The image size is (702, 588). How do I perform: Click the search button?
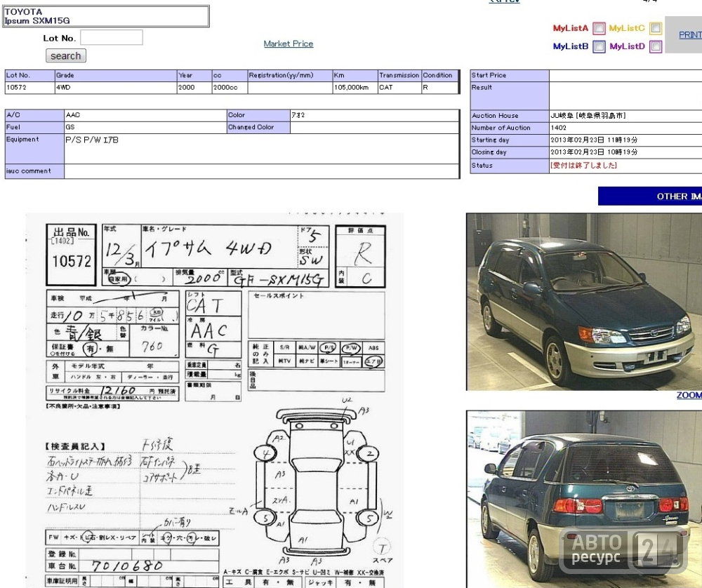(66, 56)
